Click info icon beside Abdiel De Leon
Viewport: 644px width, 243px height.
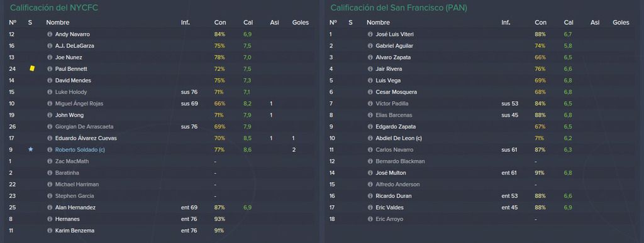[370, 139]
